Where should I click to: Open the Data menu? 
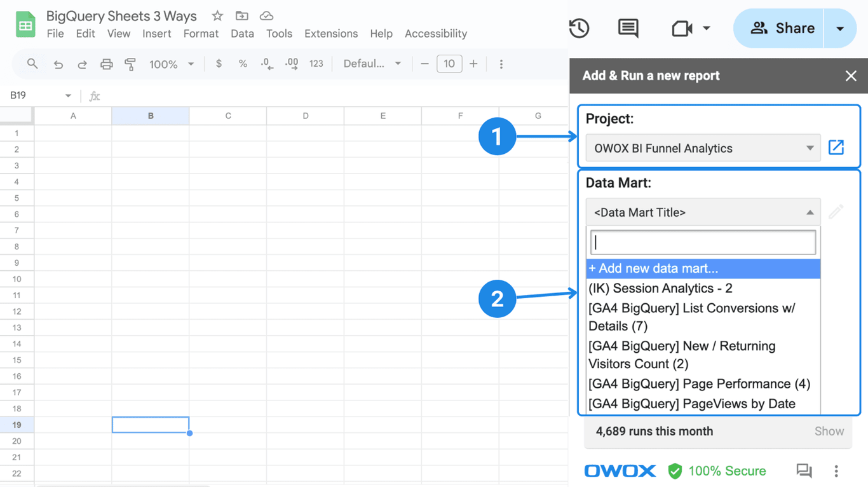(x=242, y=34)
